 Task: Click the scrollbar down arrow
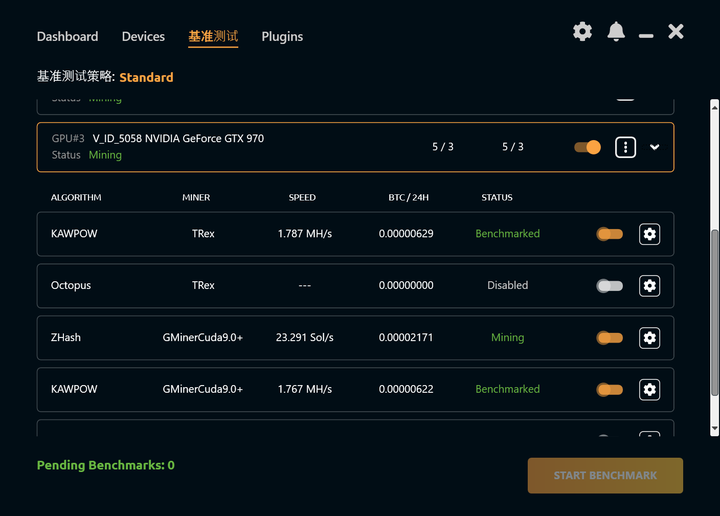[714, 428]
